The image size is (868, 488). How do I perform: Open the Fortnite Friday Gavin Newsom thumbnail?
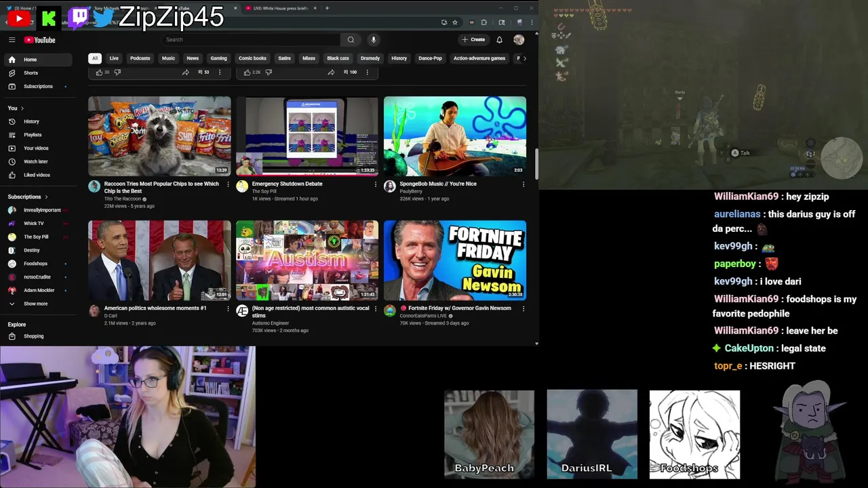455,260
